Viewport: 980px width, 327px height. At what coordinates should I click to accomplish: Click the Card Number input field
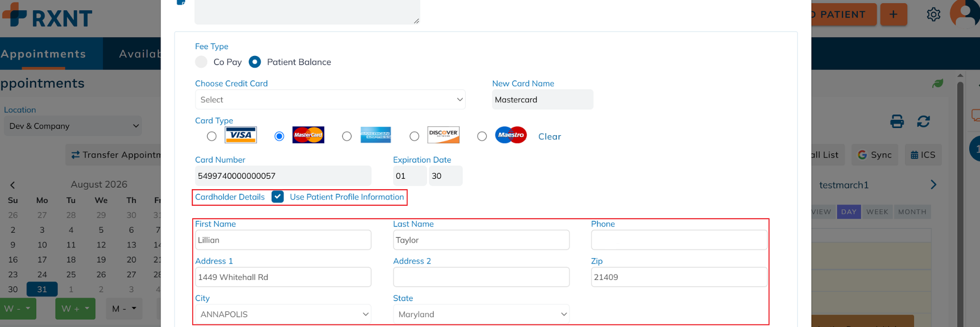pos(283,176)
